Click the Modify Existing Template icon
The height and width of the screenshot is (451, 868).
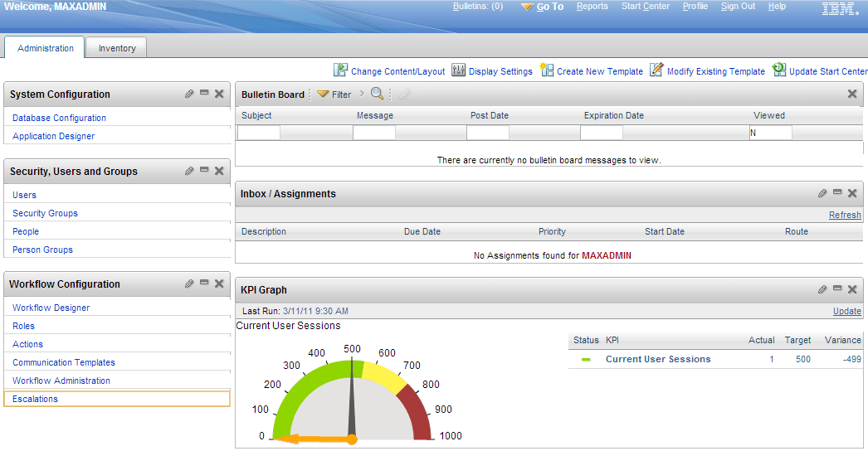pos(656,70)
